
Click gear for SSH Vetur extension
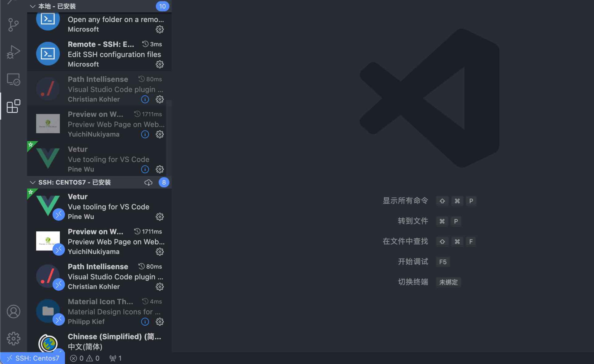pos(160,216)
